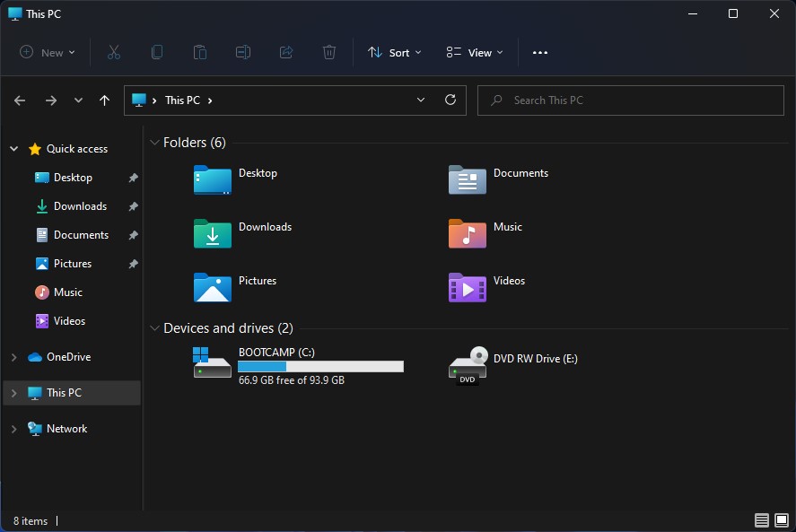Select the Desktop folder icon in main pane
Screen dimensions: 796x532
213,179
